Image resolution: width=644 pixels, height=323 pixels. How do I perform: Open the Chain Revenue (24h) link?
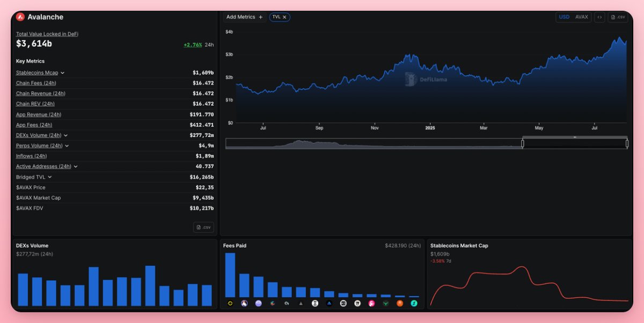point(41,94)
